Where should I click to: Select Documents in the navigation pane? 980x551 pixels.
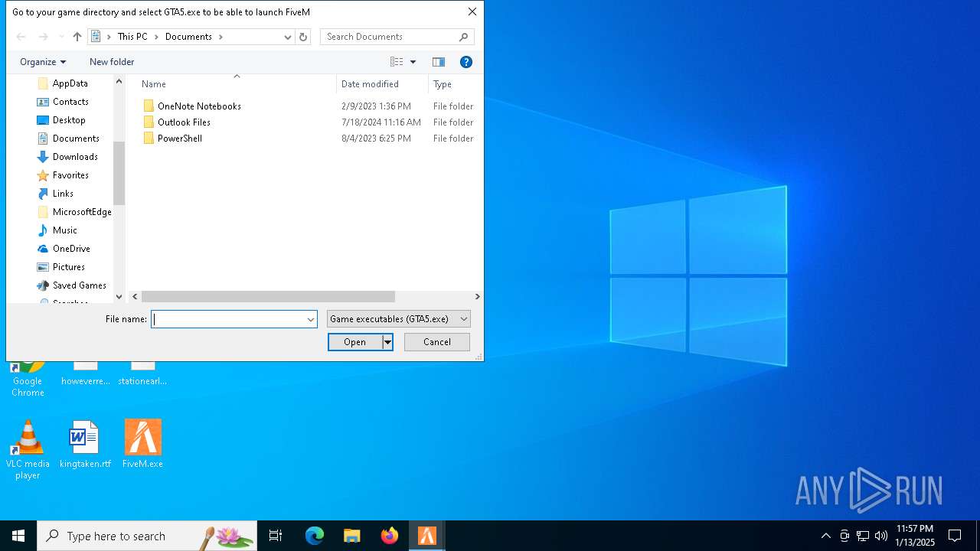tap(76, 139)
